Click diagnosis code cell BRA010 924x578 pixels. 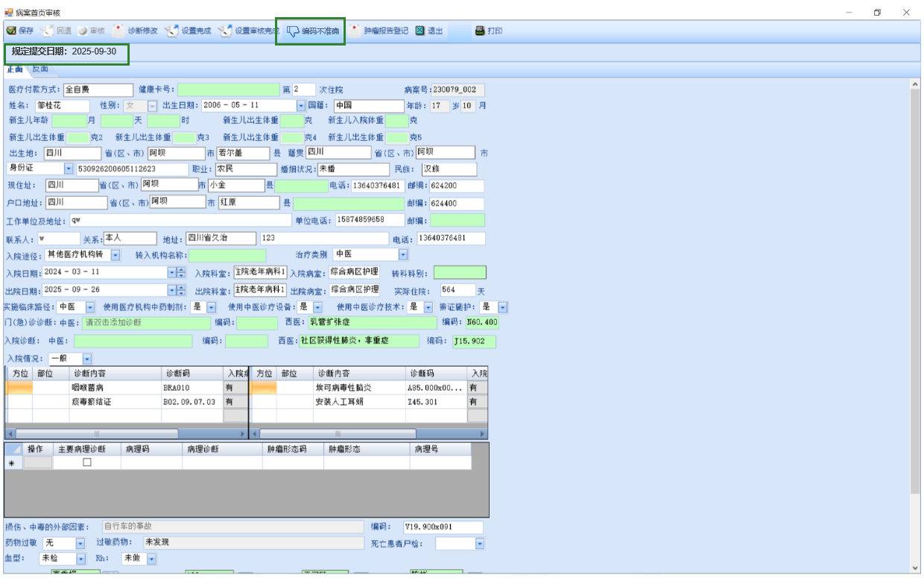[192, 388]
